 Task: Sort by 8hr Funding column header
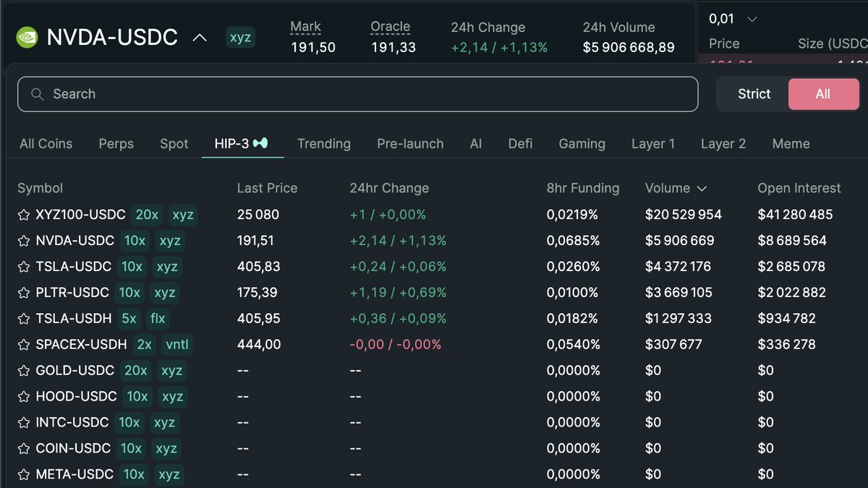coord(583,189)
